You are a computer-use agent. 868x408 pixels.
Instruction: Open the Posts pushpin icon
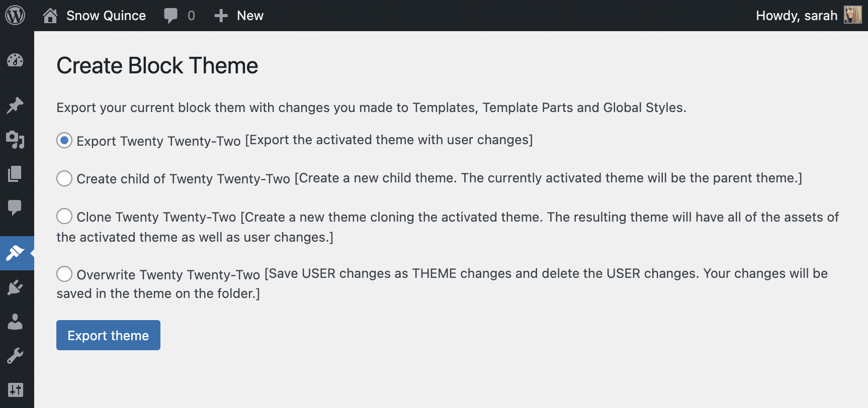click(x=15, y=105)
